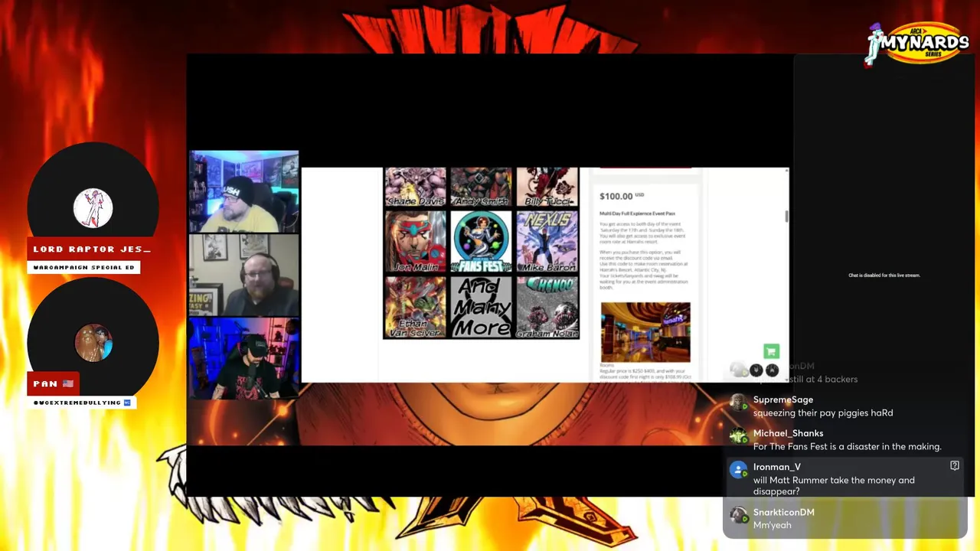980x551 pixels.
Task: Click Multi Day Full Experience Event Pass heading
Action: 637,213
